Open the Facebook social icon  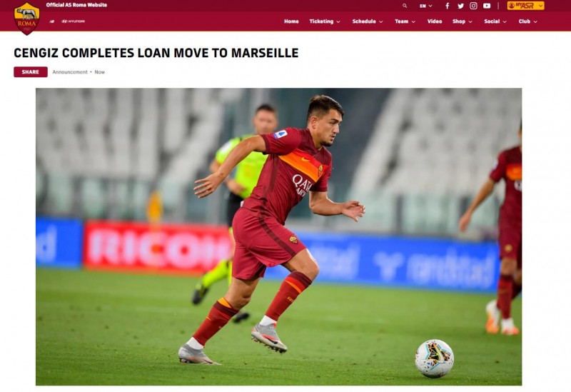448,6
